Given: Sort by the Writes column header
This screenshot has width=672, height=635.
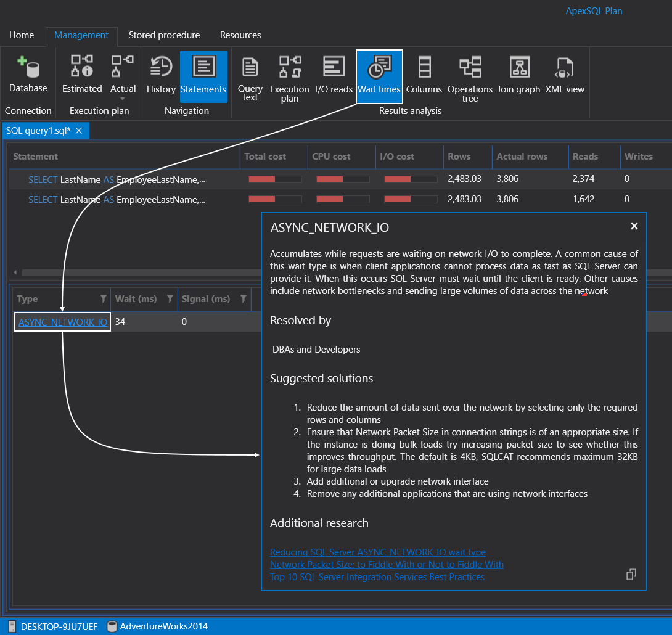Looking at the screenshot, I should 646,157.
